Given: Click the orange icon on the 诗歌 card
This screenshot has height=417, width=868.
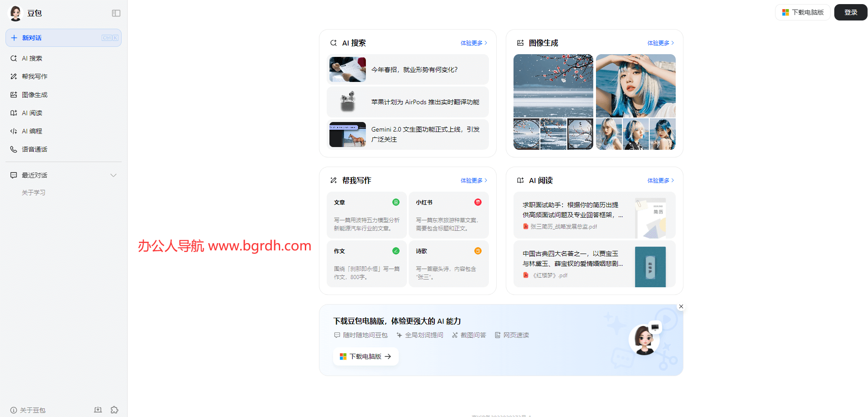Looking at the screenshot, I should coord(478,251).
